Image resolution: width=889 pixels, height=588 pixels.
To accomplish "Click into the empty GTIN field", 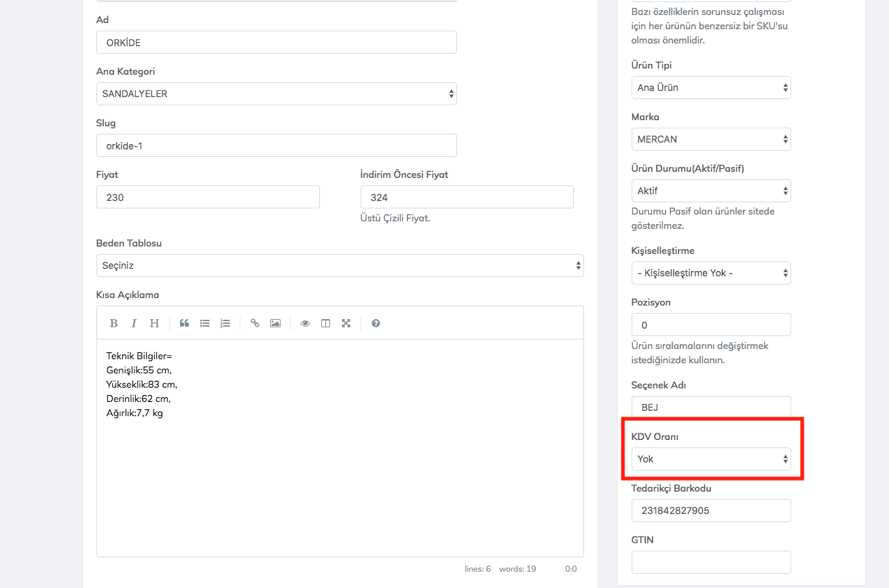I will (x=710, y=562).
